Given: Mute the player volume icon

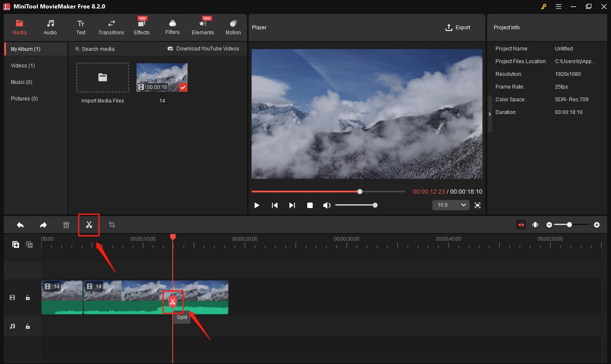Looking at the screenshot, I should click(x=327, y=205).
